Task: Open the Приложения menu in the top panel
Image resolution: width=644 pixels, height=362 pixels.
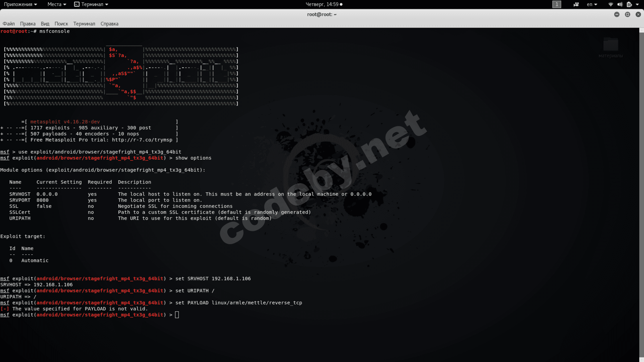Action: [21, 4]
